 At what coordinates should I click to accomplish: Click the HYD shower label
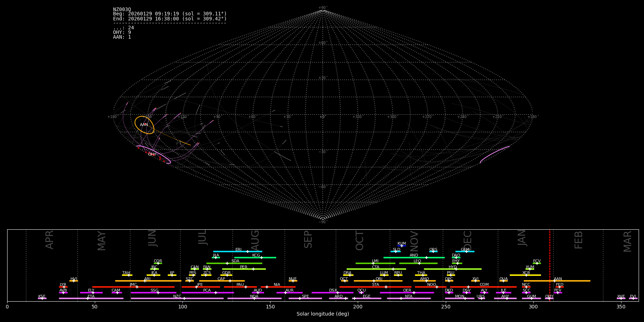click(x=453, y=267)
